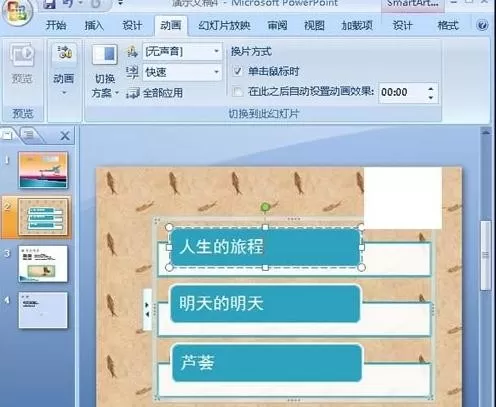
Task: Switch to the Slides pane tab
Action: click(8, 135)
